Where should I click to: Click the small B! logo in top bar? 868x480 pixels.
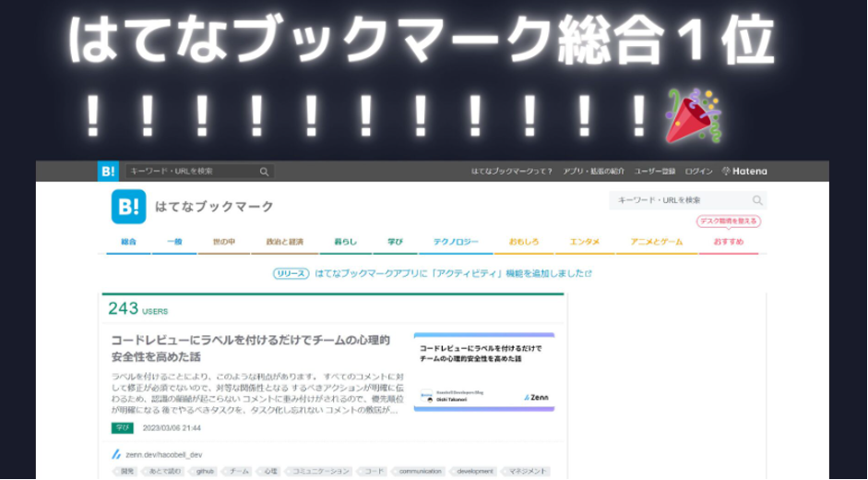tap(108, 171)
